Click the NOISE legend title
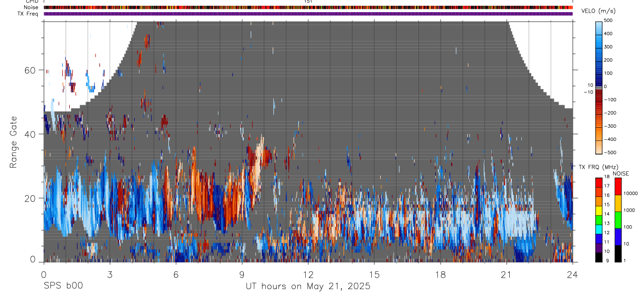This screenshot has height=297, width=644. [620, 173]
